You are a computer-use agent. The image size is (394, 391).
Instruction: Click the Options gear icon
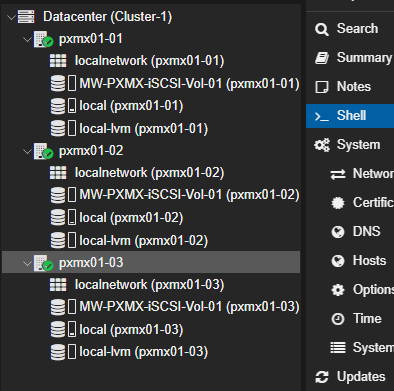[x=338, y=290]
